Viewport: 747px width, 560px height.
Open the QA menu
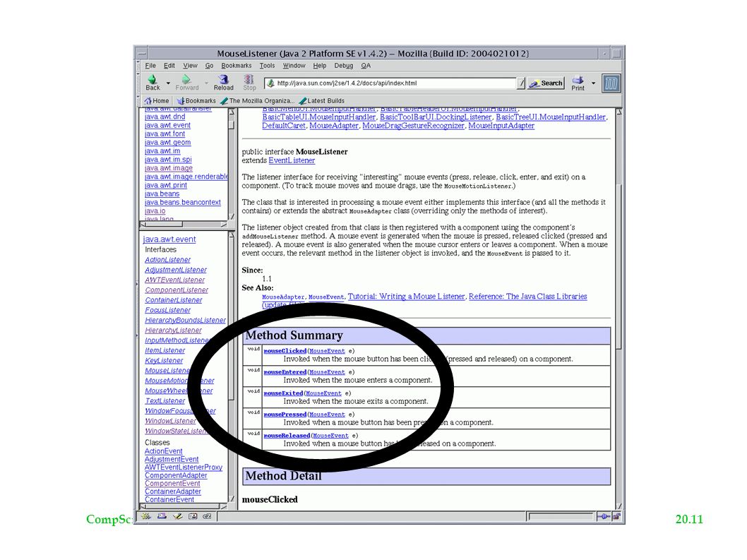pyautogui.click(x=366, y=66)
